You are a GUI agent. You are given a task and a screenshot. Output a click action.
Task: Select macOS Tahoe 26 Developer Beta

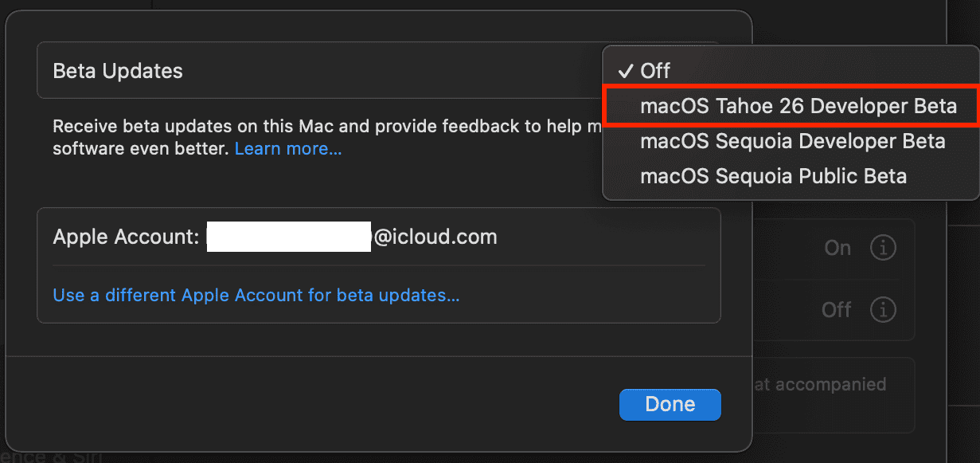click(x=798, y=107)
